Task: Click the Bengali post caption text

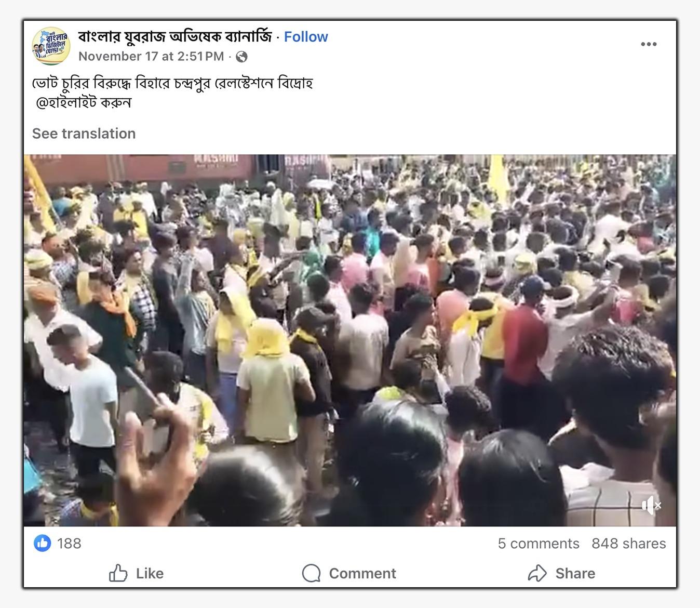Action: (x=172, y=92)
